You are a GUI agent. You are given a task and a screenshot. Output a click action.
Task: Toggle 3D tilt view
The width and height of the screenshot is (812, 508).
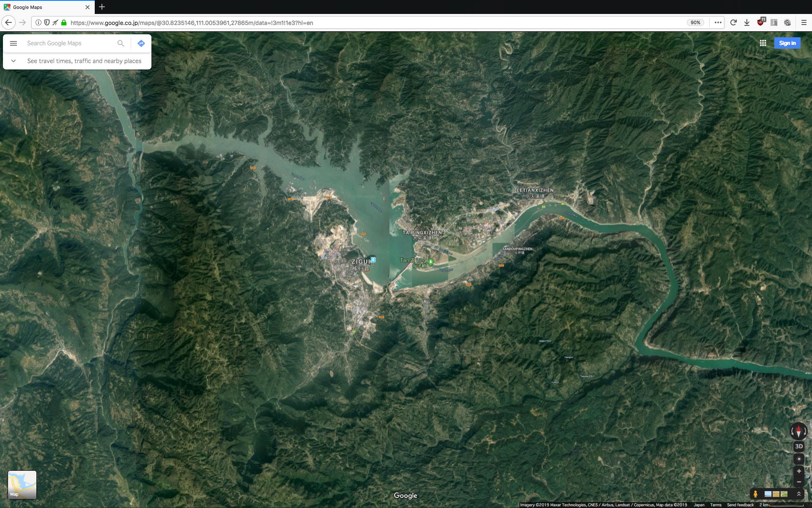pos(798,446)
